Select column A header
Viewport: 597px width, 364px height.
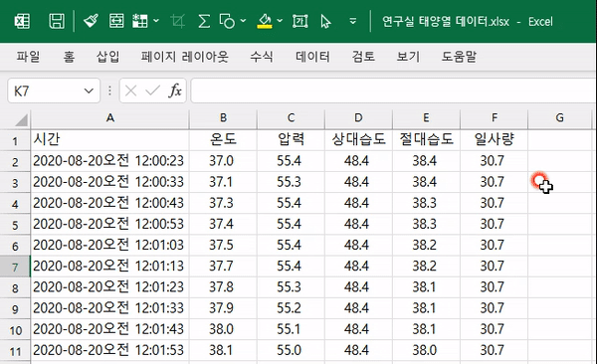(x=110, y=118)
